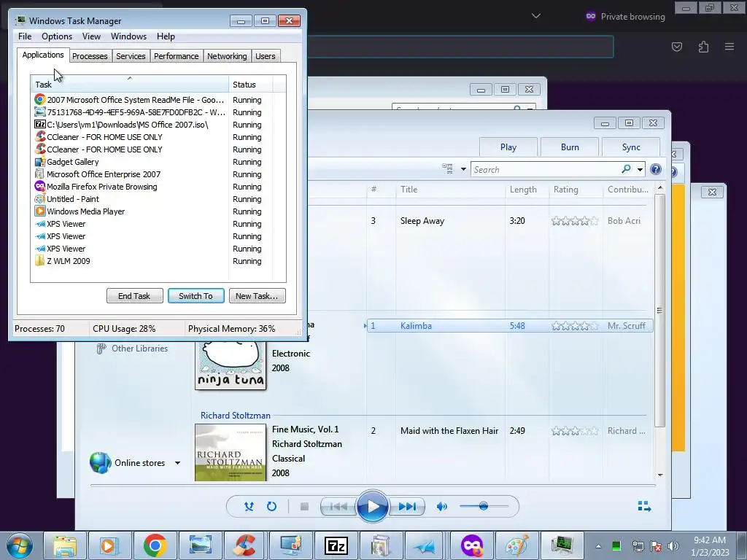This screenshot has width=747, height=560.
Task: Open Firefox application menu hamburger
Action: (x=729, y=47)
